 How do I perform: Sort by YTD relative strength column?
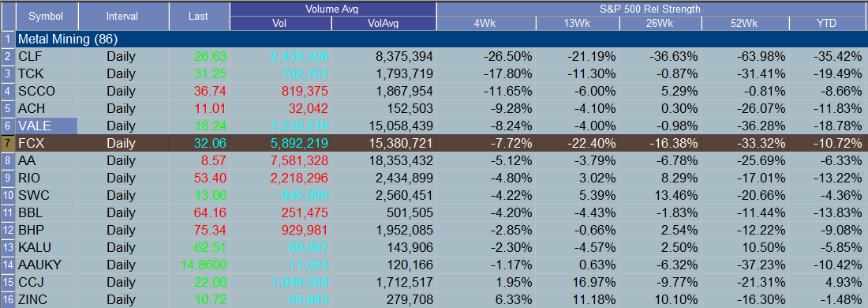coord(828,23)
